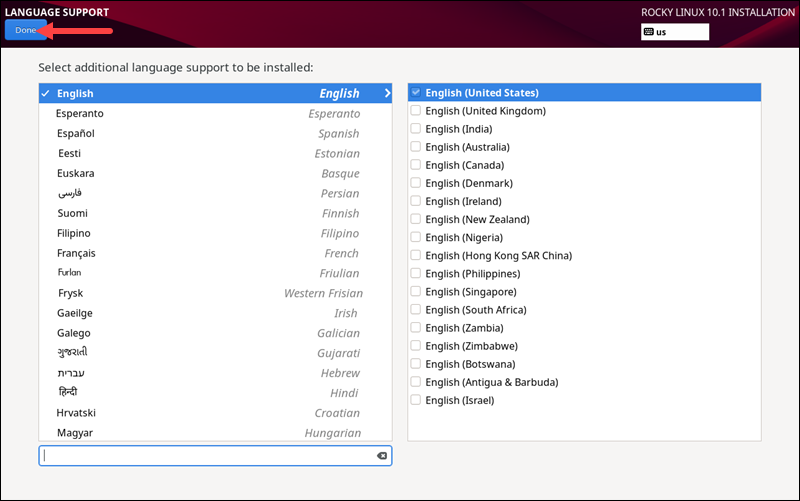
Task: Select English (South Africa) checkbox
Action: 416,310
